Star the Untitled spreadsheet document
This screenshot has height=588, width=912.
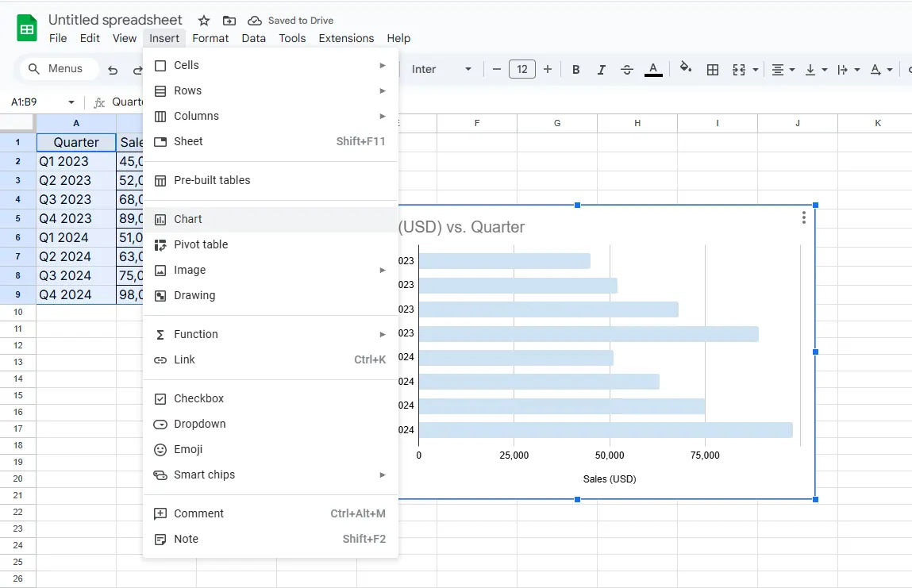click(204, 21)
